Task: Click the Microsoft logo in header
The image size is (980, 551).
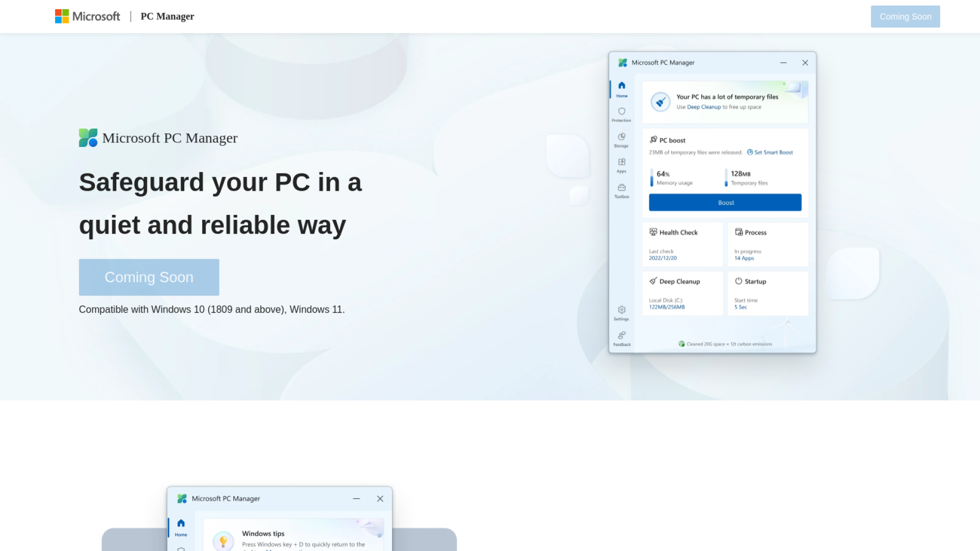Action: pos(87,16)
